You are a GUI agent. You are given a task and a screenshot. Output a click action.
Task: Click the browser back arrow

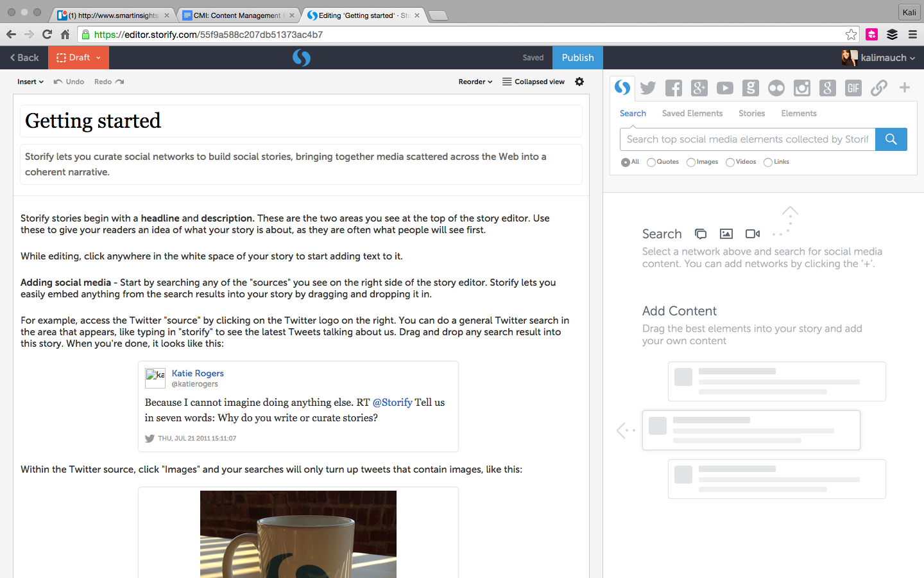pyautogui.click(x=11, y=34)
